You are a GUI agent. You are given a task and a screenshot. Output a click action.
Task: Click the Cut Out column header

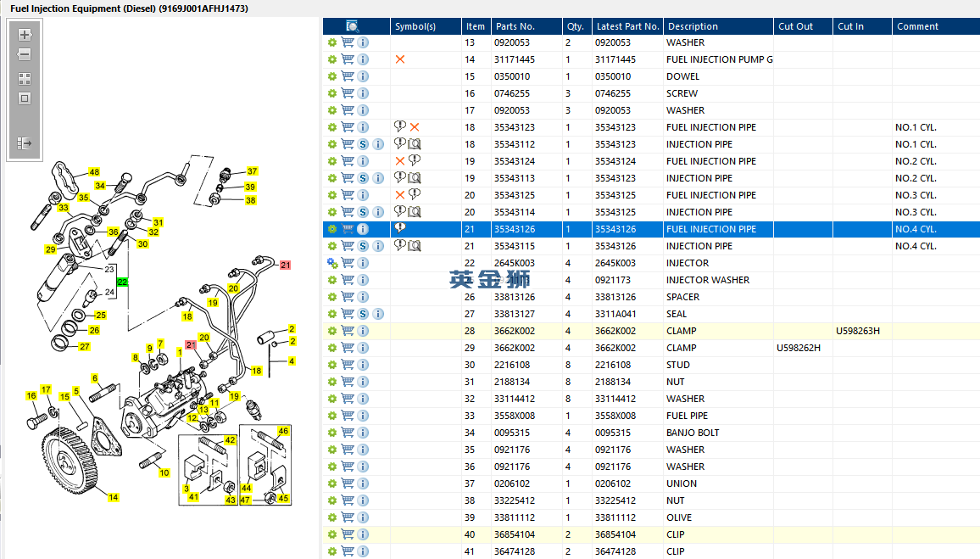(x=803, y=26)
